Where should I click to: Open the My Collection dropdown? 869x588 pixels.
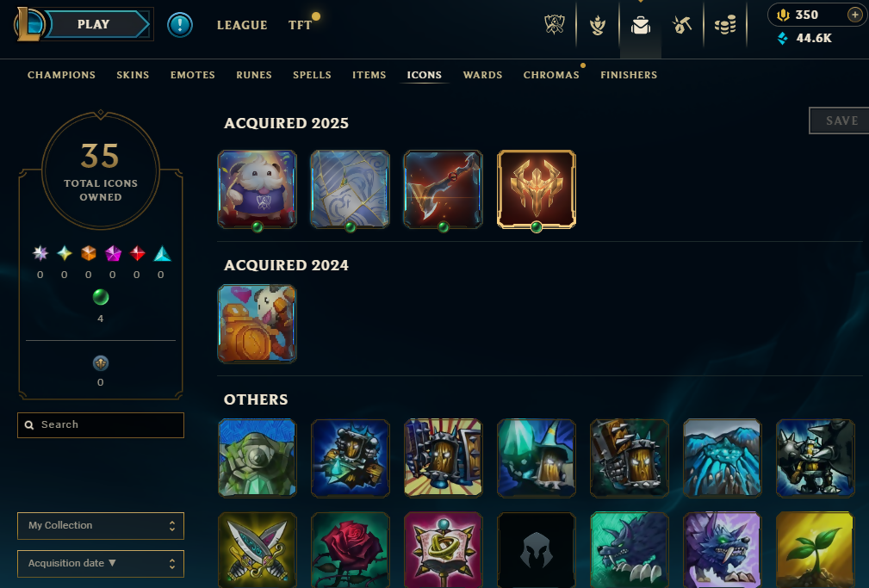pyautogui.click(x=100, y=525)
